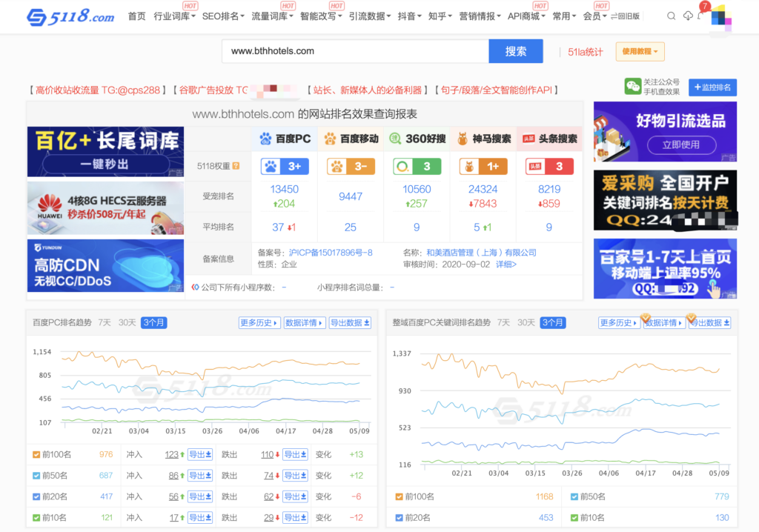Click the mini-program icon beside 公司下所有小程序数
759x532 pixels.
[x=195, y=287]
